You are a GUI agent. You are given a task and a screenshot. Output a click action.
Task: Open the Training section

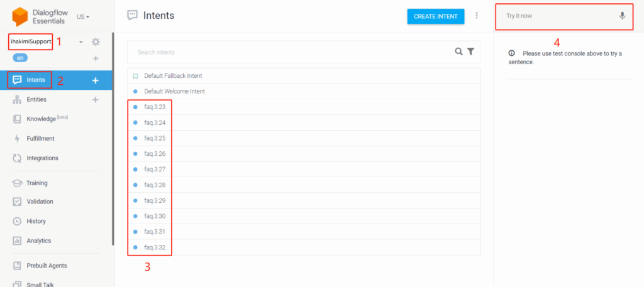coord(36,183)
